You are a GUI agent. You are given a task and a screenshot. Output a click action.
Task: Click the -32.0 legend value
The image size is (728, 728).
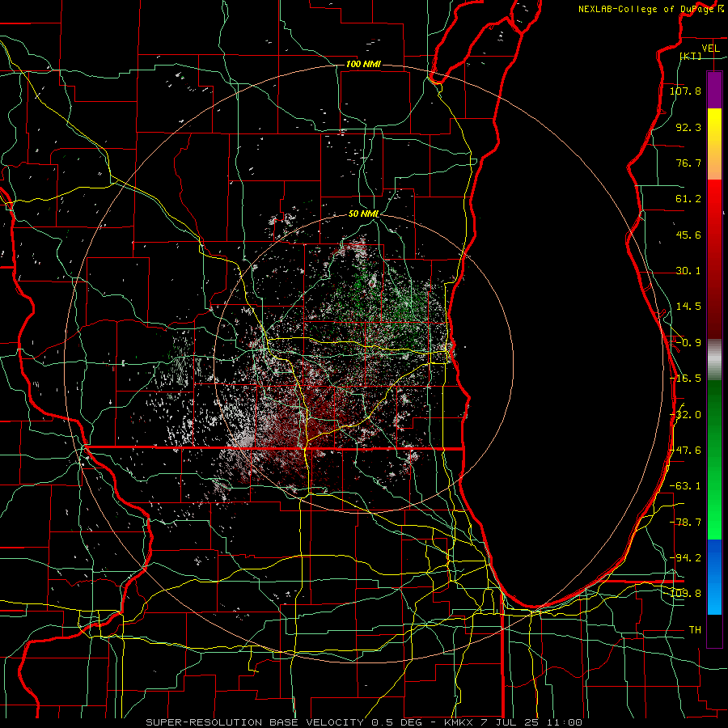685,415
